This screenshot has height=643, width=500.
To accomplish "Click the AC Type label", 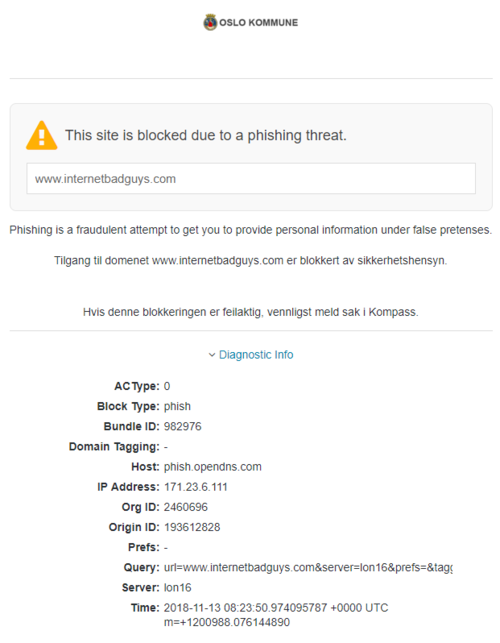I will point(137,386).
